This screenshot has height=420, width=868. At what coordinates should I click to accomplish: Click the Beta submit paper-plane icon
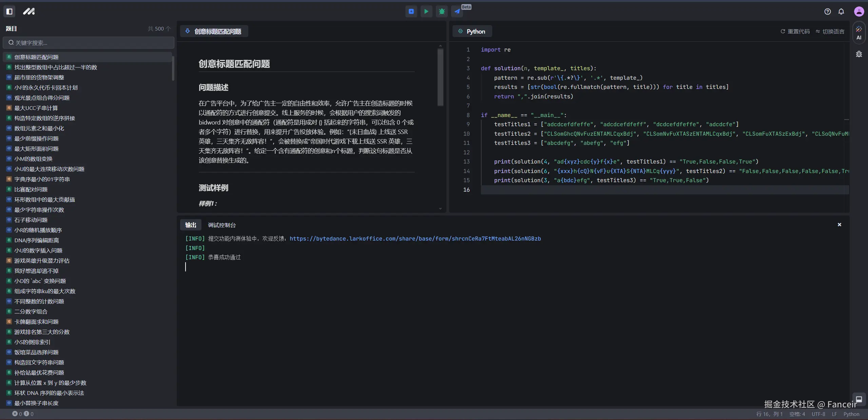tap(457, 12)
